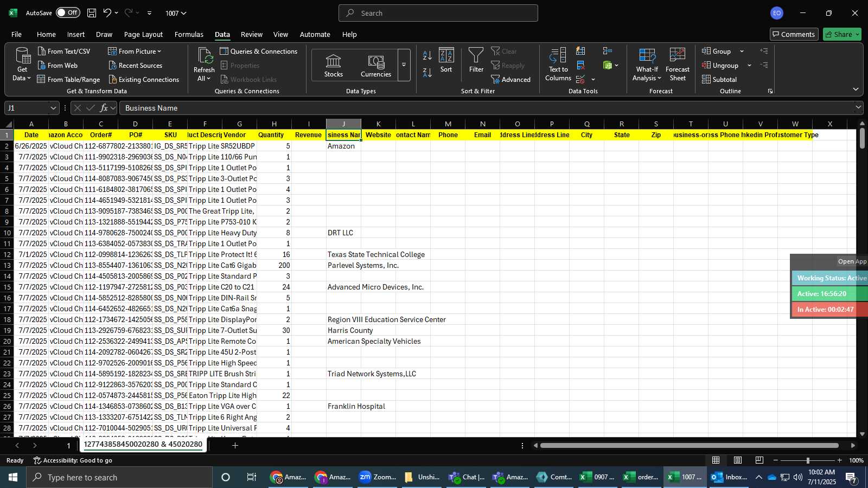
Task: Open Outline dialog launcher
Action: click(x=770, y=91)
